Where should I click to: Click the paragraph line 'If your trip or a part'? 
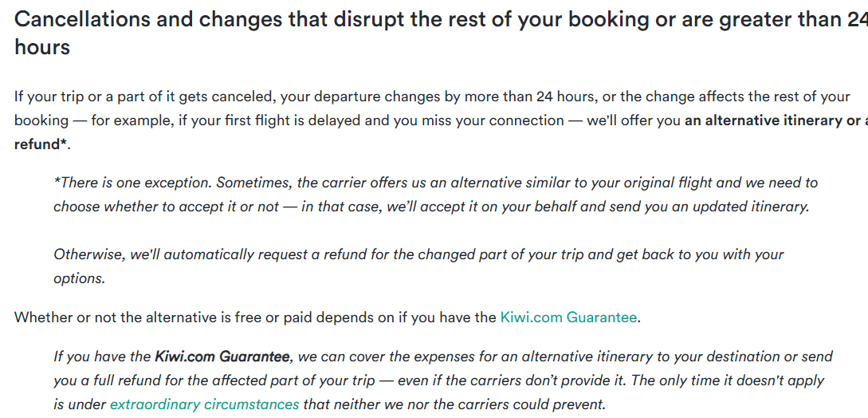432,97
